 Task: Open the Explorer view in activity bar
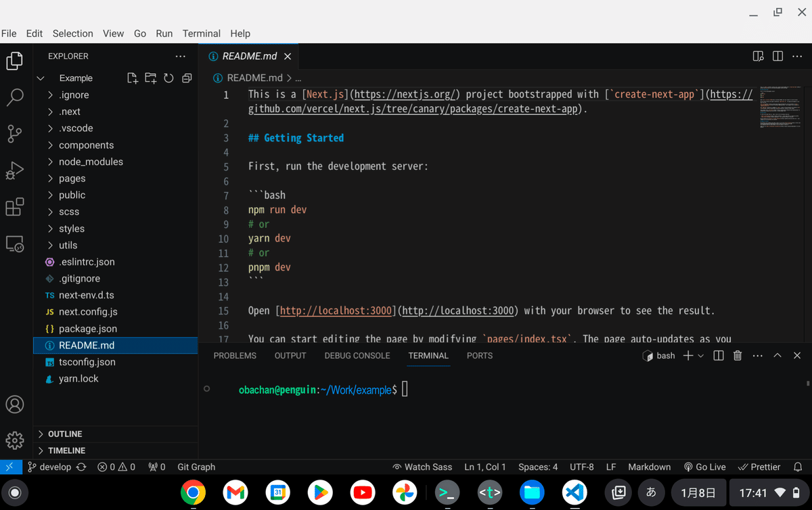point(15,62)
